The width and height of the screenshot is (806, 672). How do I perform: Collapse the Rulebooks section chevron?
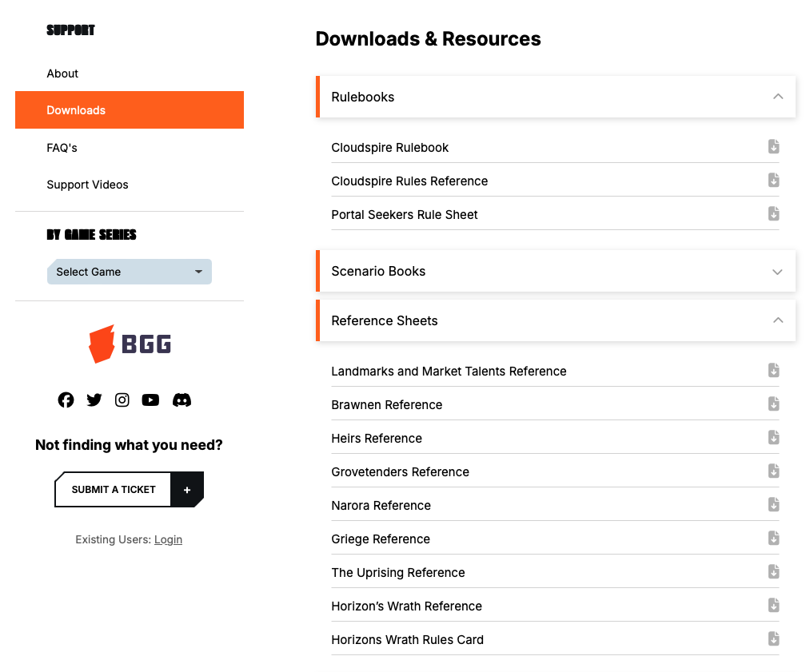pos(778,97)
